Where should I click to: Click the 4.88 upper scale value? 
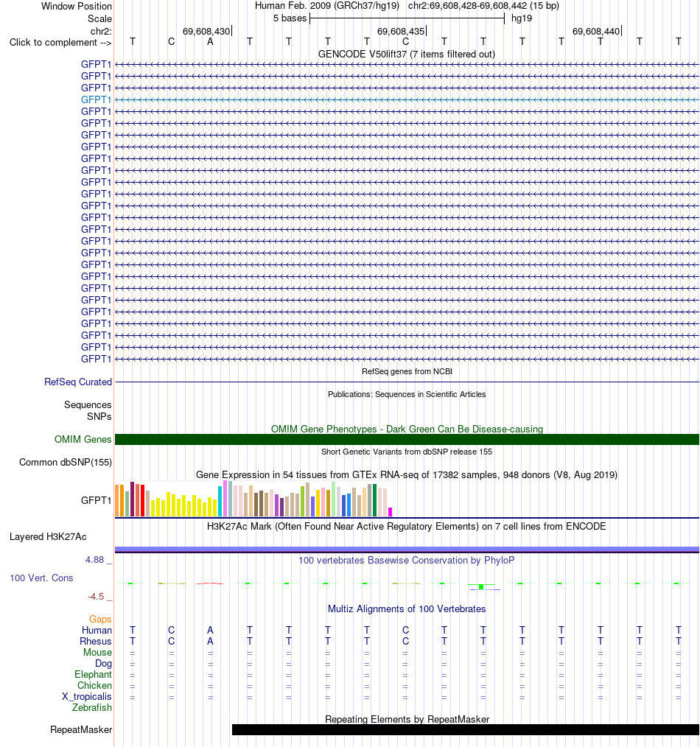[x=94, y=559]
